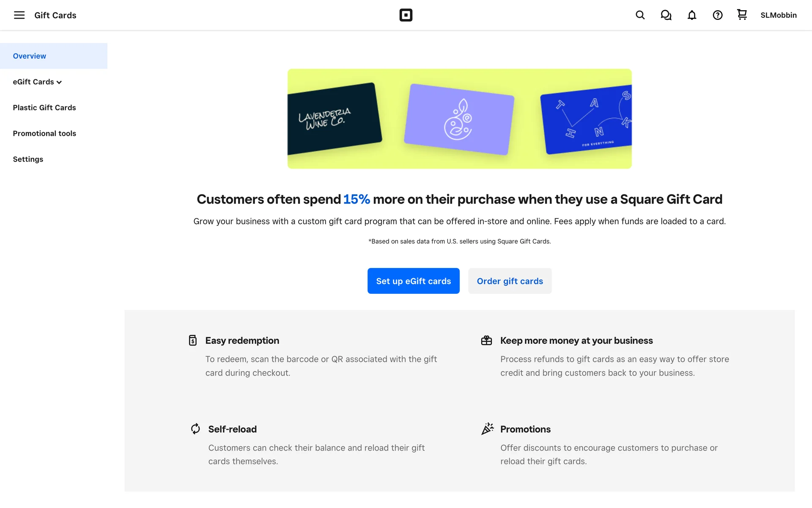Select the Overview sidebar item

click(x=30, y=56)
